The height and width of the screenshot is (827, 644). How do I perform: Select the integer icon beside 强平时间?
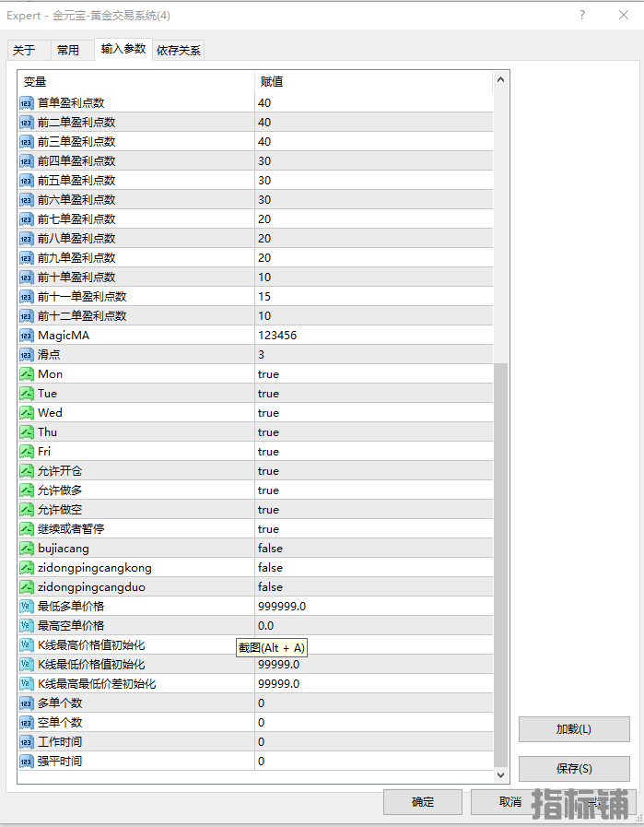tap(27, 761)
